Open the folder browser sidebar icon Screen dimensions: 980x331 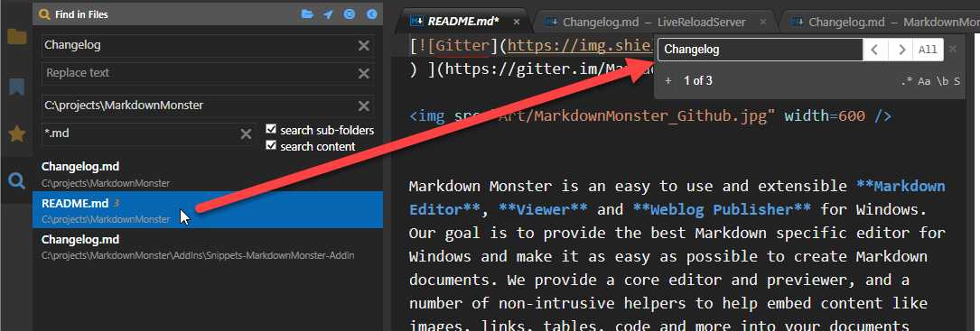point(16,38)
